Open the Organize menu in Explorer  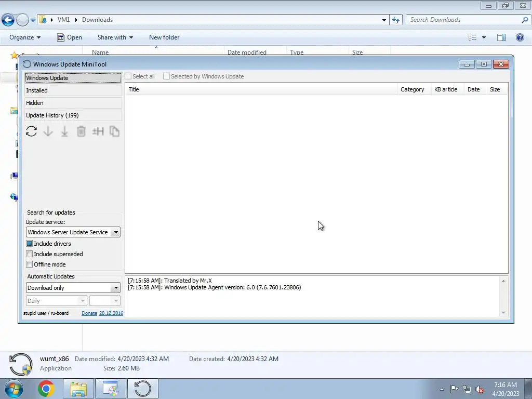(x=25, y=37)
